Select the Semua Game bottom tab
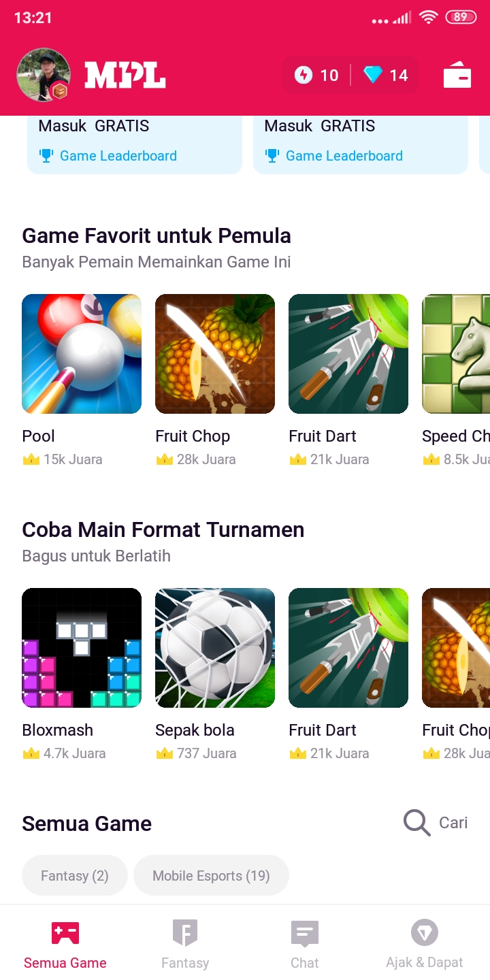Image resolution: width=490 pixels, height=980 pixels. [65, 943]
